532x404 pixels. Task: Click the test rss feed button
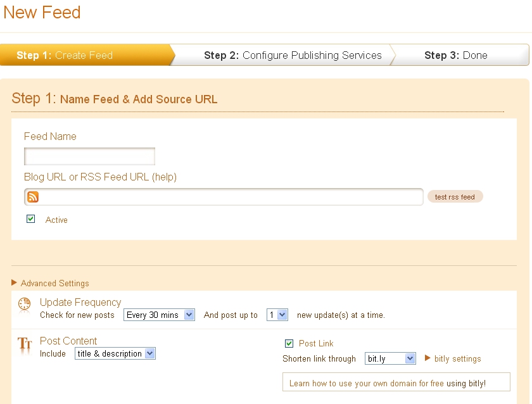(x=455, y=197)
